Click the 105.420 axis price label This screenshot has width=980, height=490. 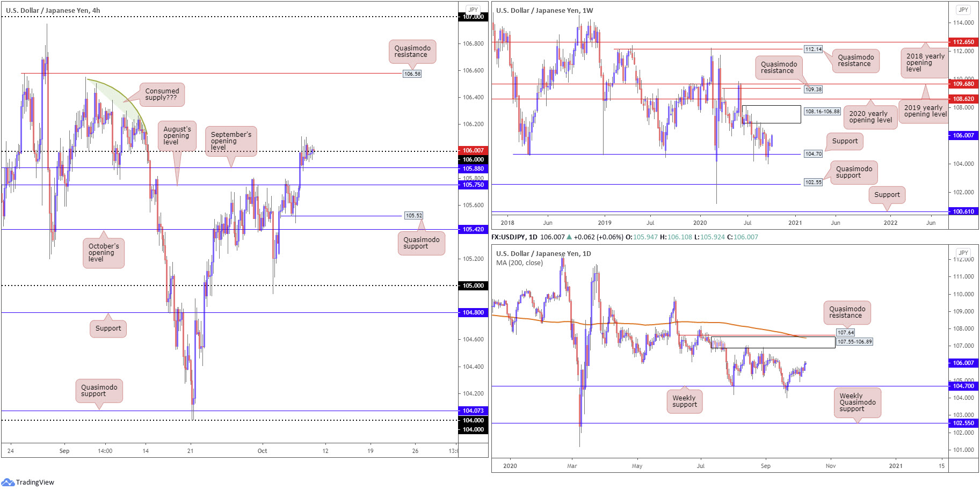(x=473, y=229)
